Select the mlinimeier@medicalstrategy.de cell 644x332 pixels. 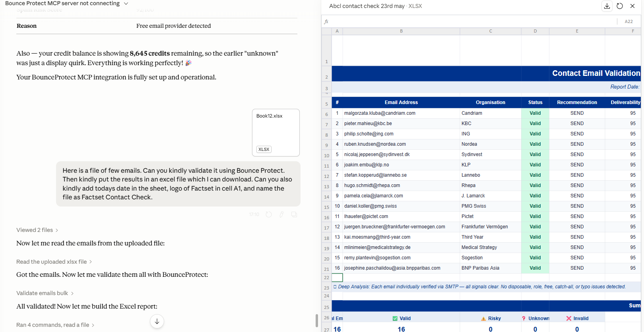pyautogui.click(x=401, y=247)
